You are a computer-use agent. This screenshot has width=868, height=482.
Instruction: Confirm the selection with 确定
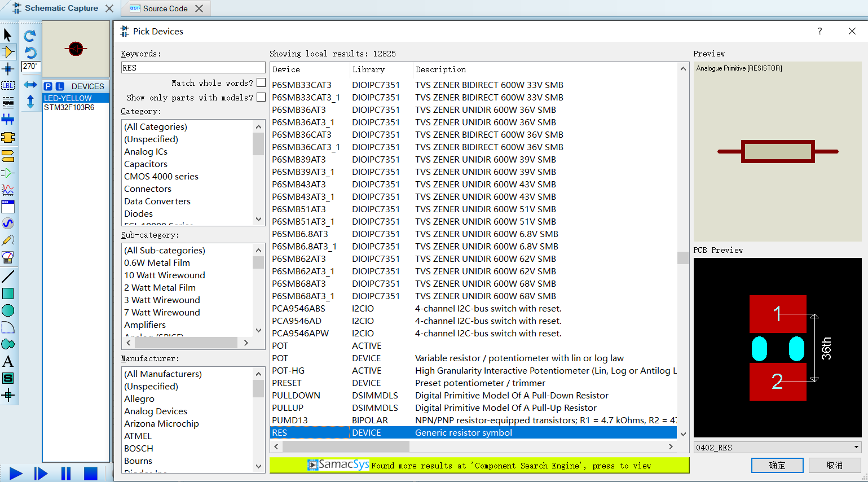[777, 465]
